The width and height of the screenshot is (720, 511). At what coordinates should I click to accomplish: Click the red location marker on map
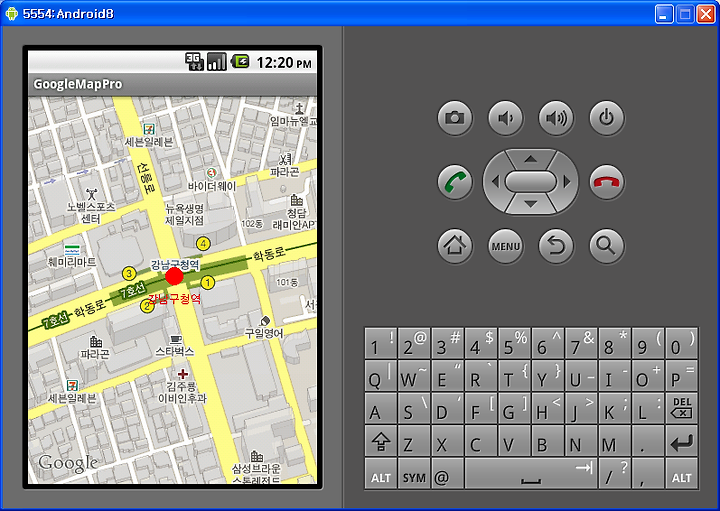point(174,276)
